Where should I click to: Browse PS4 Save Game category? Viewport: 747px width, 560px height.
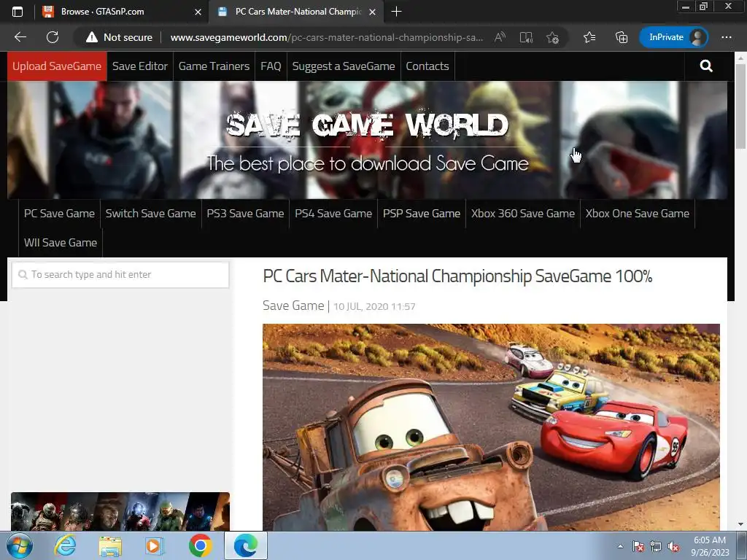pyautogui.click(x=333, y=214)
